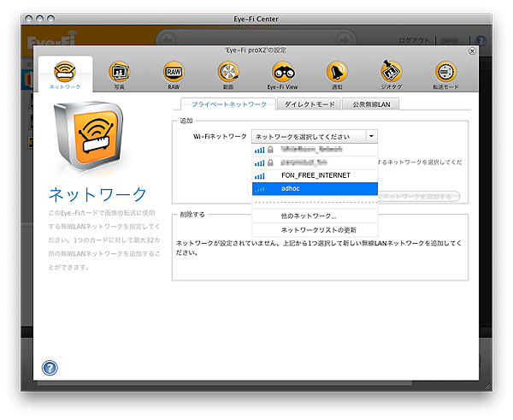Click the ネットワークを追加する button
513x420 pixels.
pyautogui.click(x=419, y=197)
